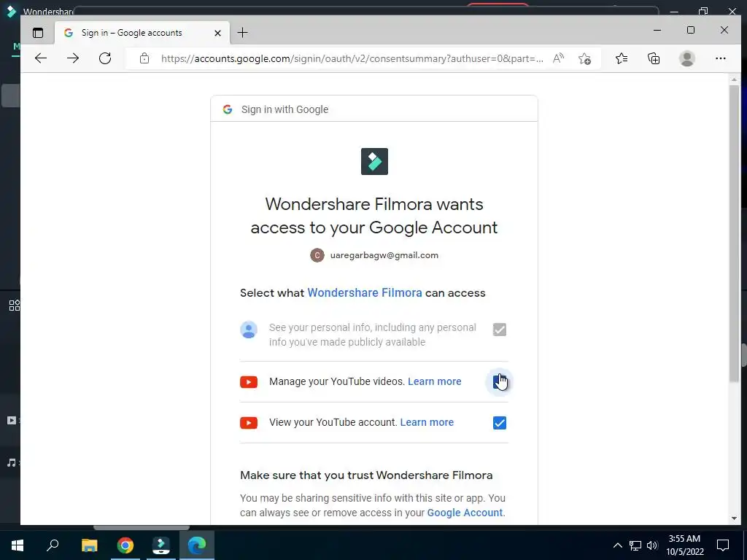Open the network status tray icon

coord(635,545)
